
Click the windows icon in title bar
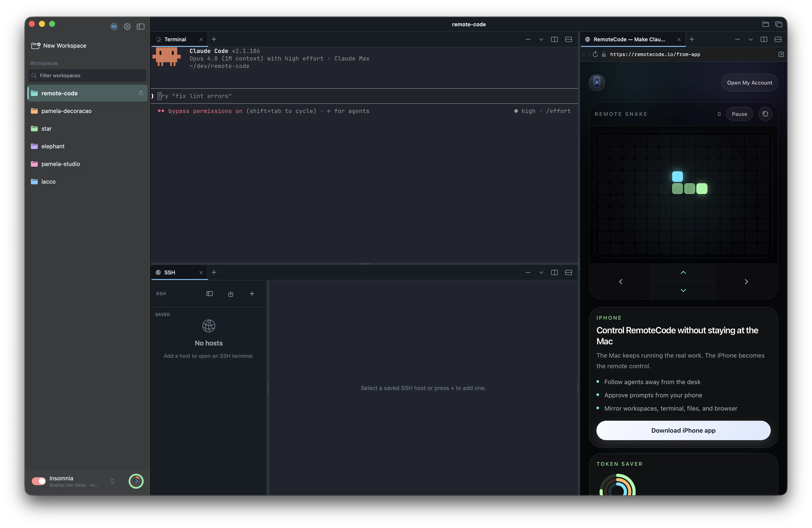click(x=778, y=24)
